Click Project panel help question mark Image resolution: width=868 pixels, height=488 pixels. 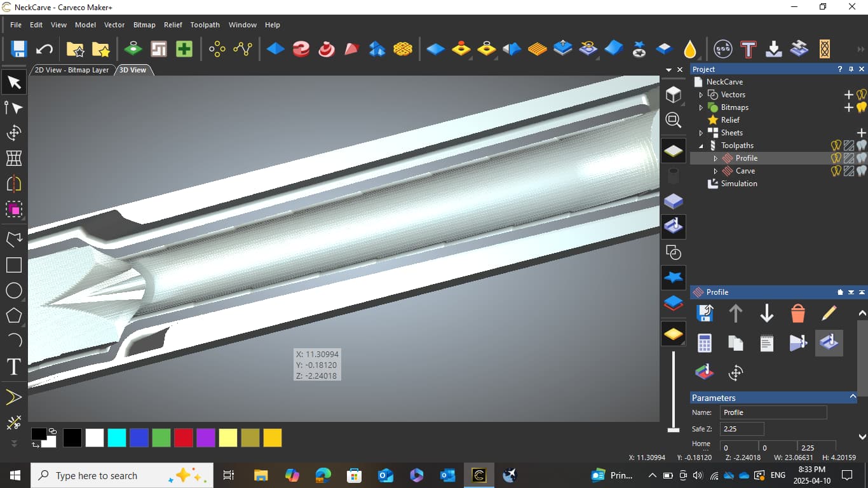coord(840,69)
